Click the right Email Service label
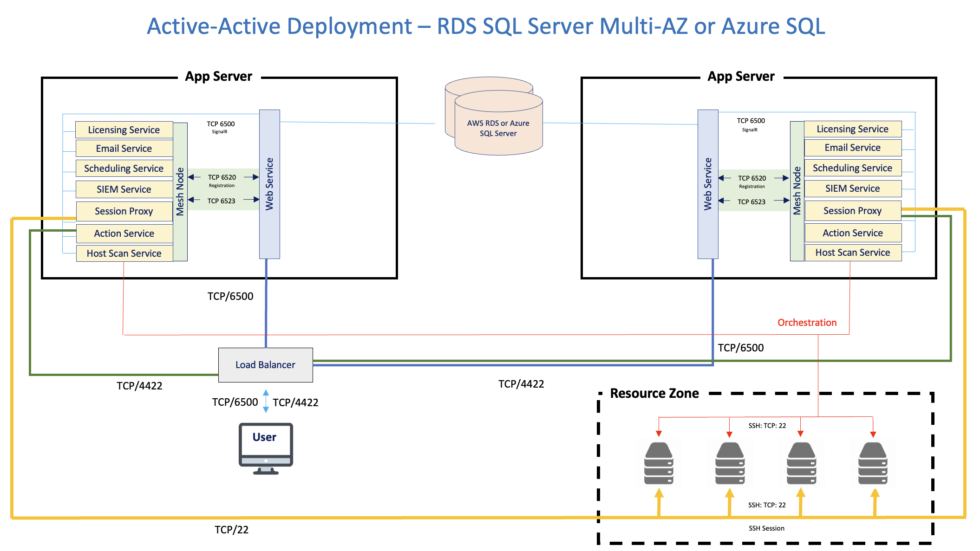The image size is (980, 551). coord(852,147)
